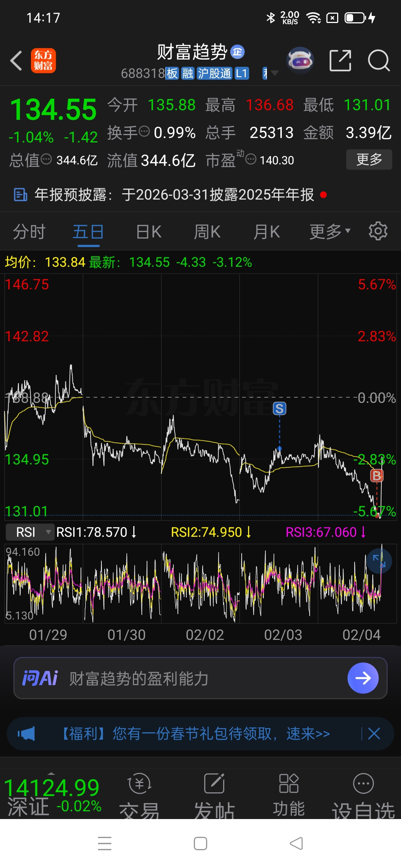The image size is (401, 868).
Task: Send the AI query arrow button
Action: tap(363, 678)
